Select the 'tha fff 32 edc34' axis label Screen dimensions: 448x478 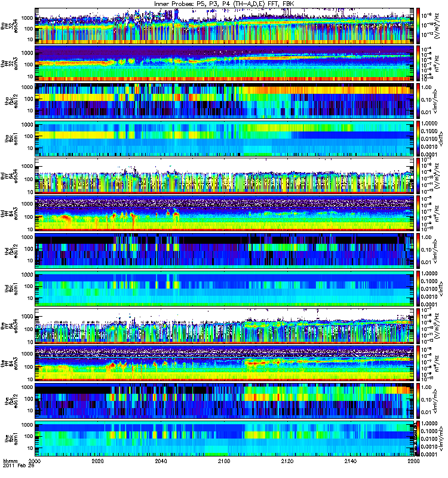click(10, 26)
